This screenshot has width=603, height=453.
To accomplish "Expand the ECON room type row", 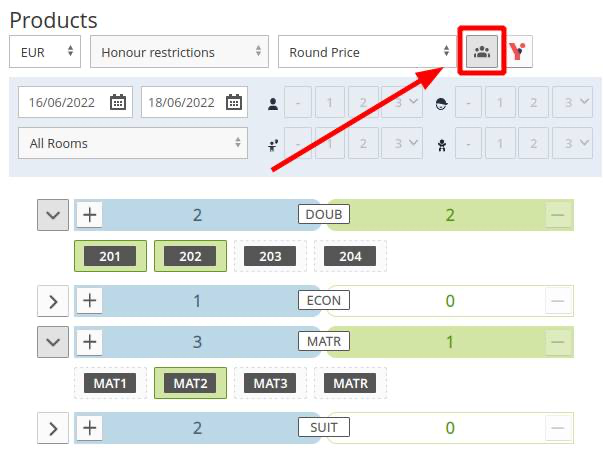I will click(x=53, y=301).
